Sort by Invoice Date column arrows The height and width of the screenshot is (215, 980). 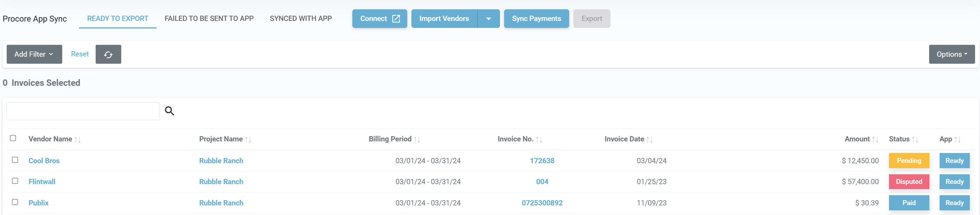point(649,140)
